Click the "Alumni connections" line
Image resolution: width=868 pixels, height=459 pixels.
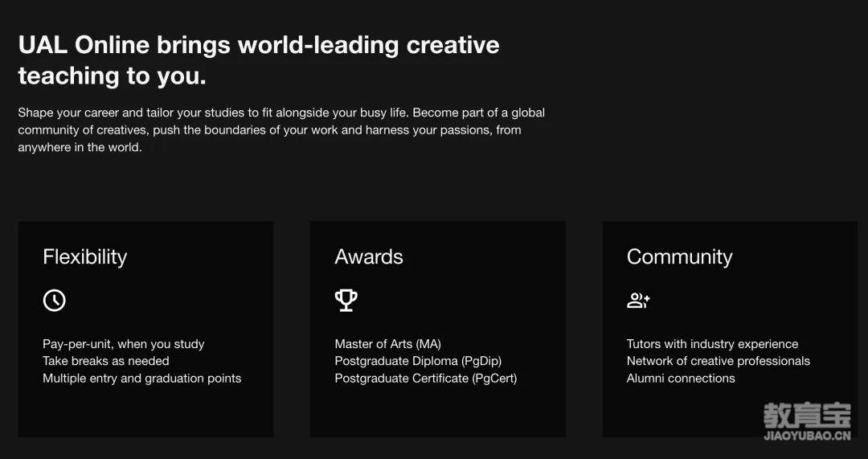click(681, 378)
